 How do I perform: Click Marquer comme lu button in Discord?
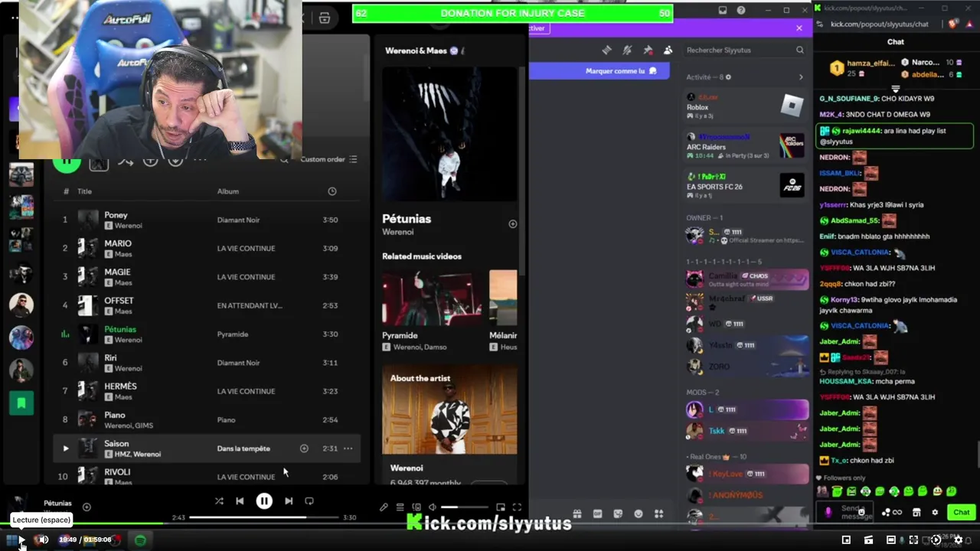pos(621,71)
